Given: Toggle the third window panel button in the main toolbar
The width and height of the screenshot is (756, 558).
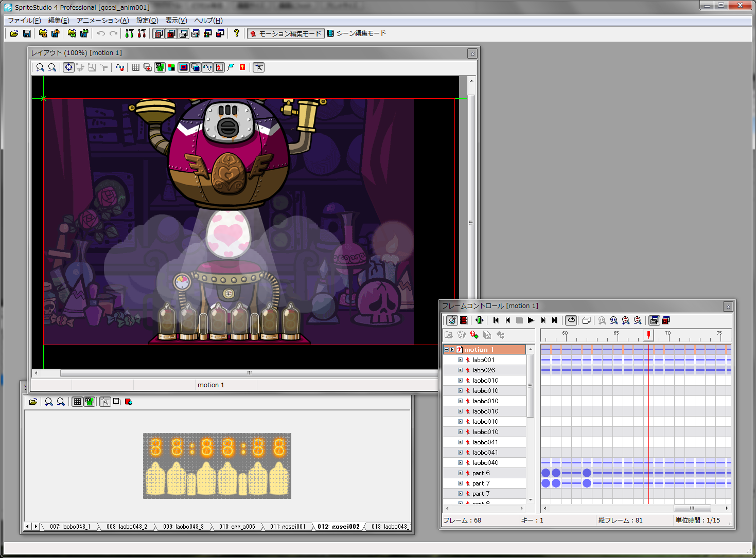Looking at the screenshot, I should click(x=183, y=33).
